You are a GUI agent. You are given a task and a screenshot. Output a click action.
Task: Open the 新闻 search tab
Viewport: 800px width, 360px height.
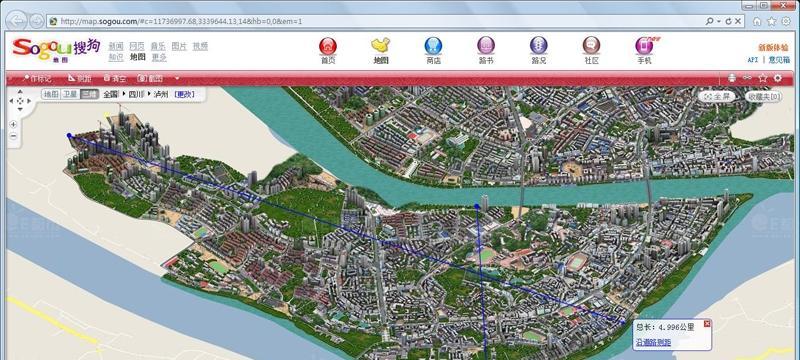pos(116,46)
